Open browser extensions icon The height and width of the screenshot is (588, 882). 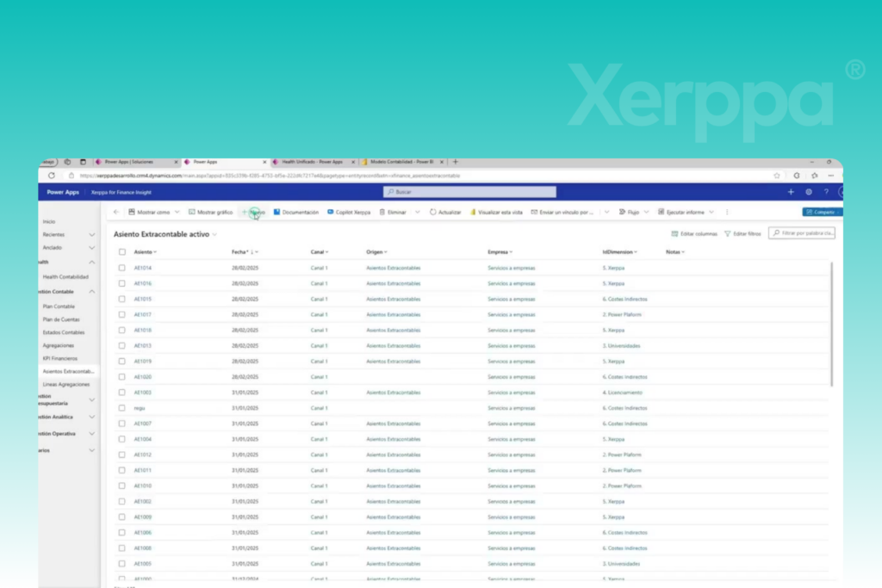[x=797, y=176]
